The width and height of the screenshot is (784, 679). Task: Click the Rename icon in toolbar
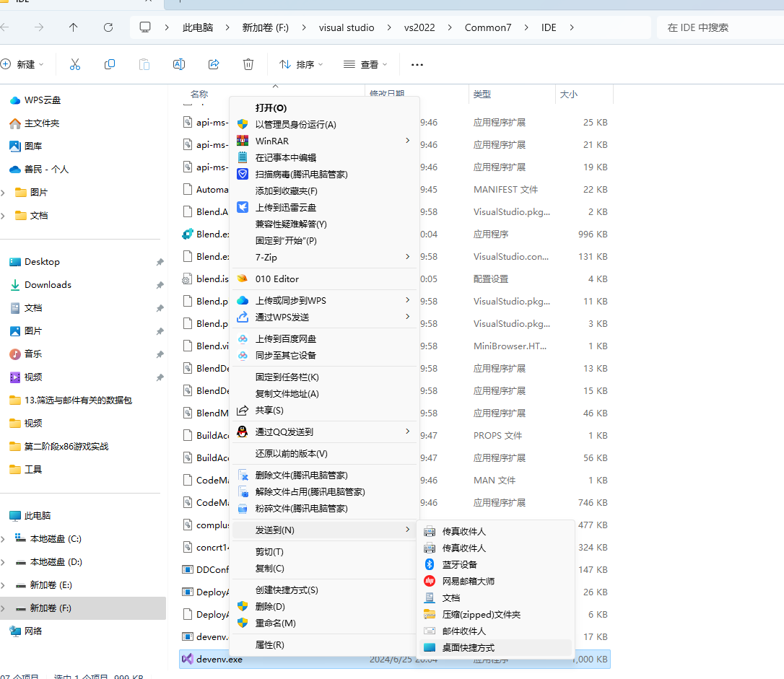179,64
